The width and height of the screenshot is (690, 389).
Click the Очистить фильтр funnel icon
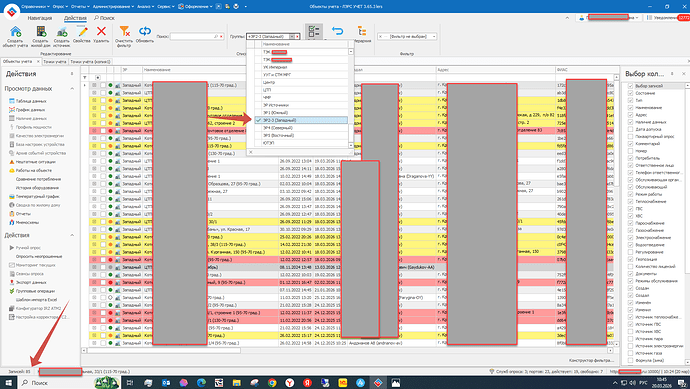coord(125,31)
